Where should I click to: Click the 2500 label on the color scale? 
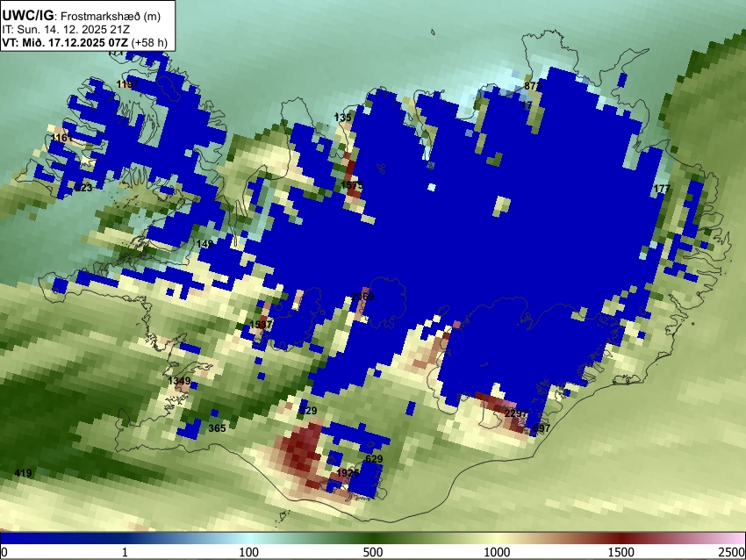(x=732, y=552)
